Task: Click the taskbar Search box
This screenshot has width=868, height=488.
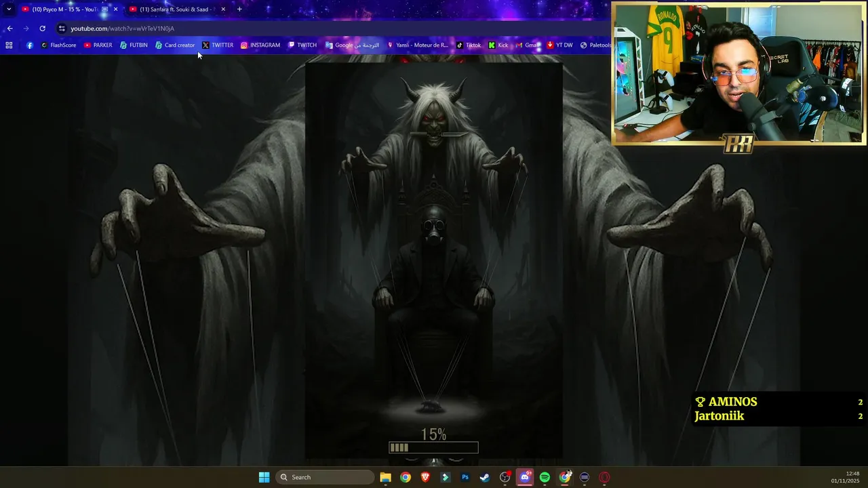Action: (x=326, y=477)
